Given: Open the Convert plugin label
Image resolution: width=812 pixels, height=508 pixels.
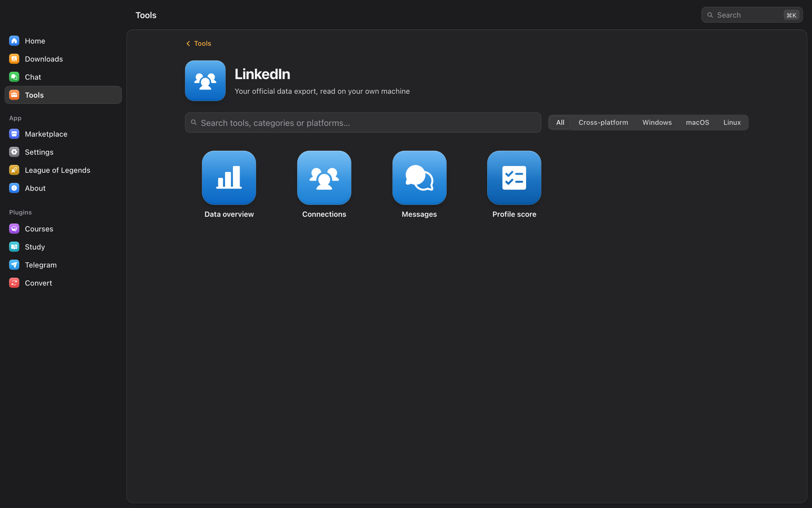Looking at the screenshot, I should 38,283.
